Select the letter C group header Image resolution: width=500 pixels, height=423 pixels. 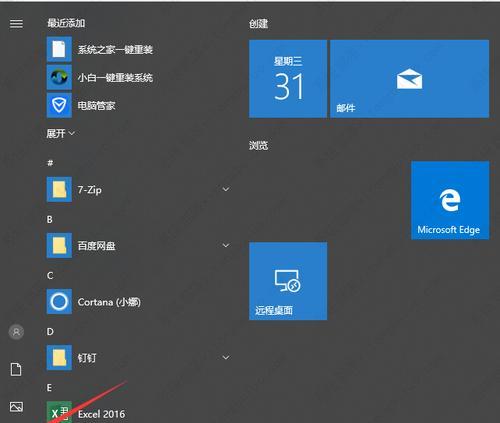coord(50,276)
